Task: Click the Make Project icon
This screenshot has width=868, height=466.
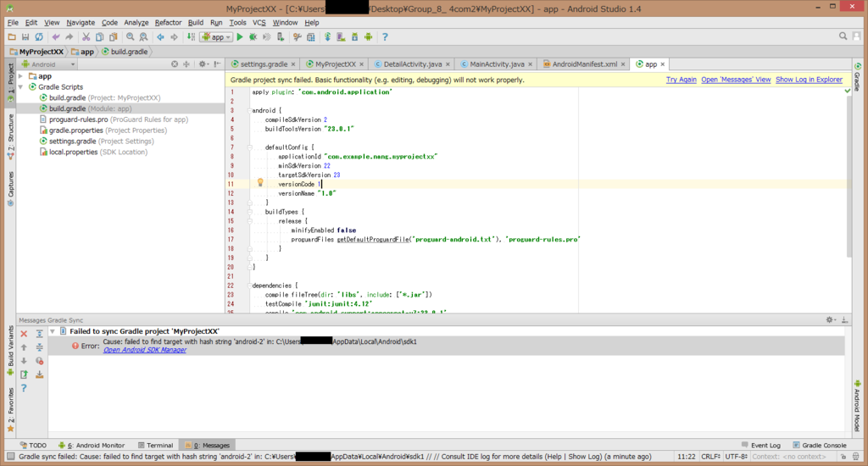Action: [x=191, y=37]
